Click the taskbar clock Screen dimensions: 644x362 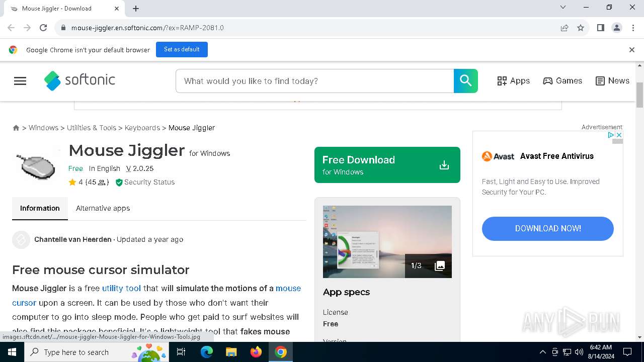click(600, 352)
